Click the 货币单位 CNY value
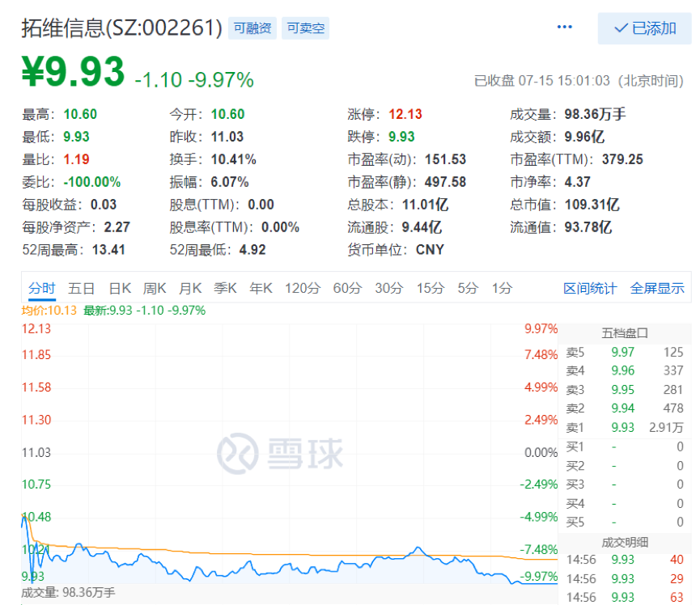 tap(430, 250)
